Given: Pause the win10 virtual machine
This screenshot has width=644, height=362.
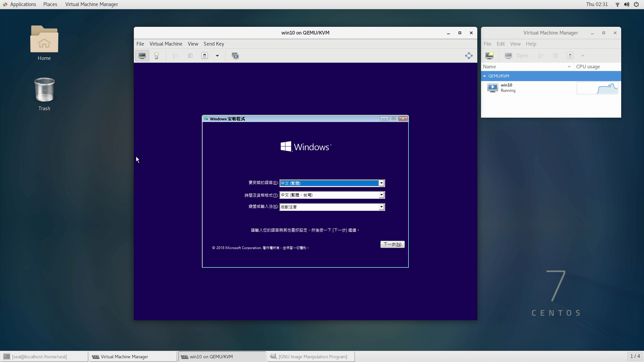Looking at the screenshot, I should (555, 56).
